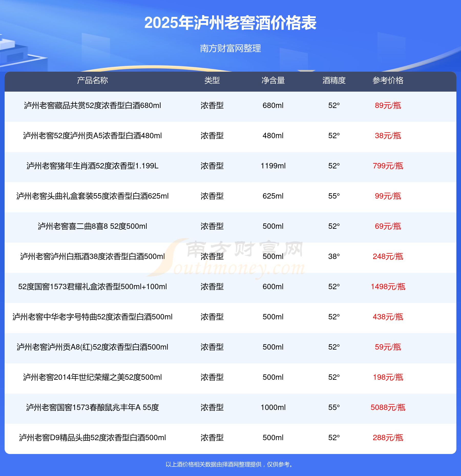Click '浓香型' 类型 cell in the 头曲礼盒套装 row
Viewport: 461px width, 476px height.
(x=212, y=196)
